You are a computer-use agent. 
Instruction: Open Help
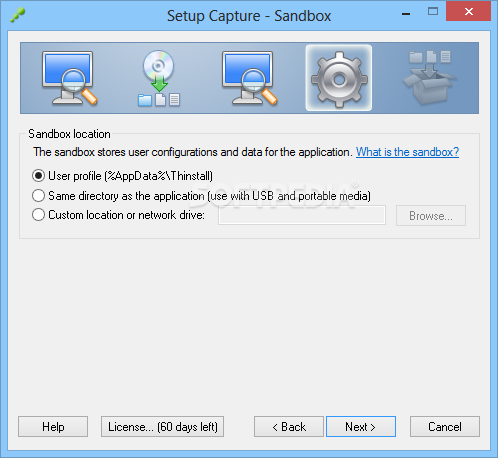click(53, 426)
